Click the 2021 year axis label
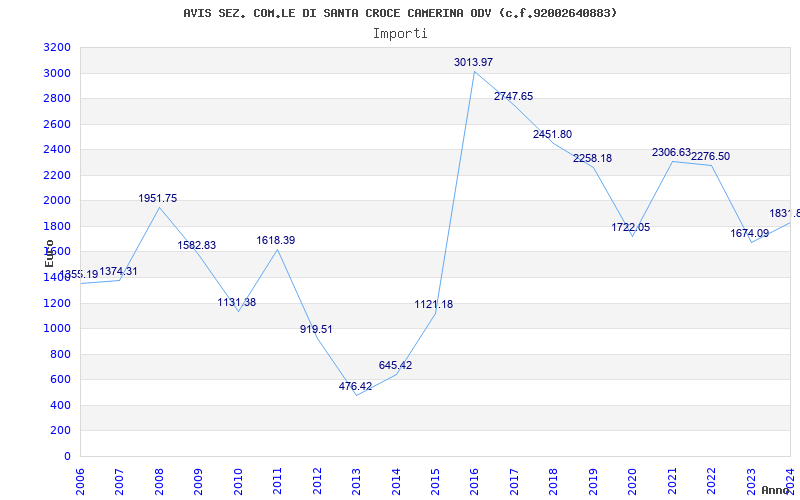The image size is (800, 500). coord(672,482)
